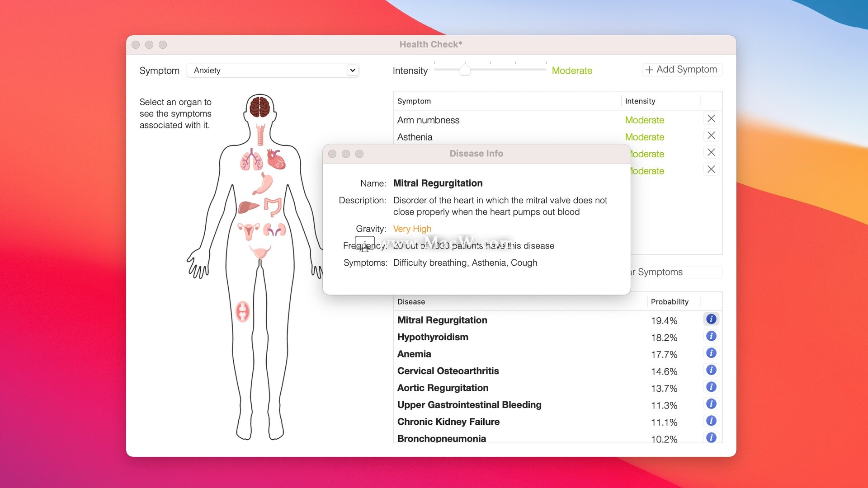View the Anemia info icon
Image resolution: width=868 pixels, height=488 pixels.
tap(711, 353)
